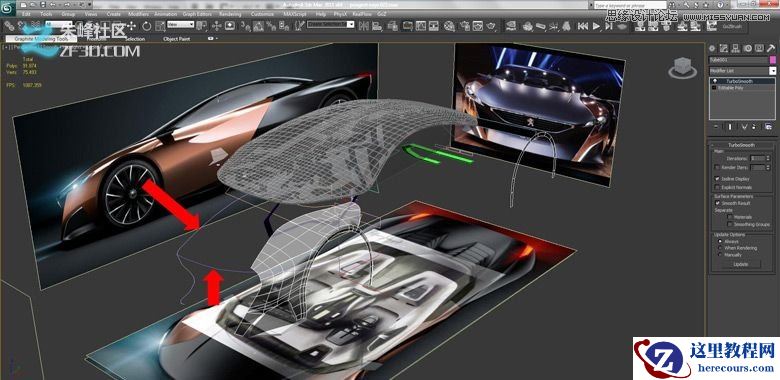780x380 pixels.
Task: Open the Named Selection Sets dropdown
Action: click(330, 24)
